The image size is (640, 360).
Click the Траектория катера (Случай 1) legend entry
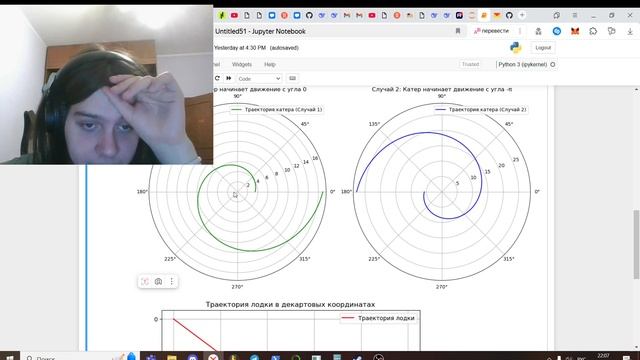coord(277,109)
